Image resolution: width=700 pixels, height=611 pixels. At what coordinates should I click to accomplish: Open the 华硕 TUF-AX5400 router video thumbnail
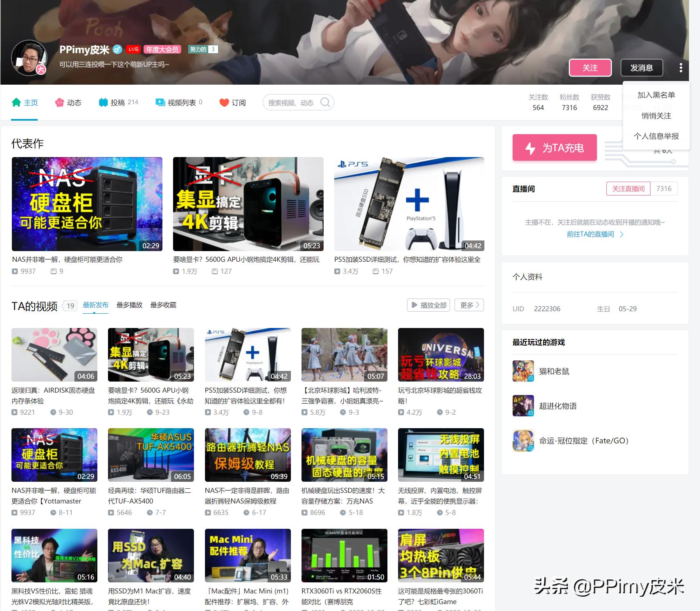pyautogui.click(x=151, y=455)
